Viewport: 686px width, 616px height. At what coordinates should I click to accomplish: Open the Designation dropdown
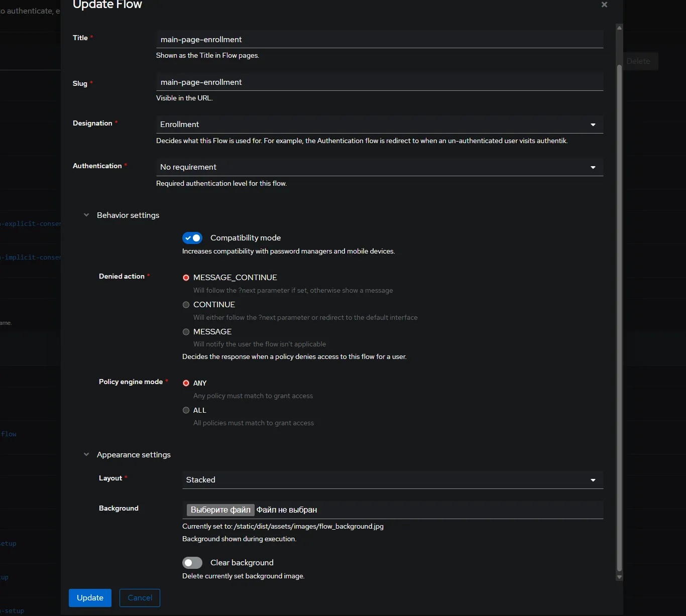(379, 125)
